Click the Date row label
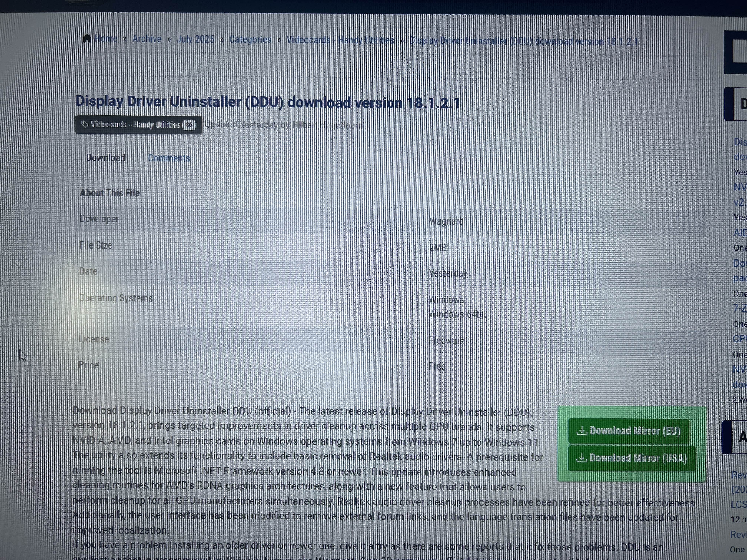Viewport: 747px width, 560px height. click(x=88, y=271)
